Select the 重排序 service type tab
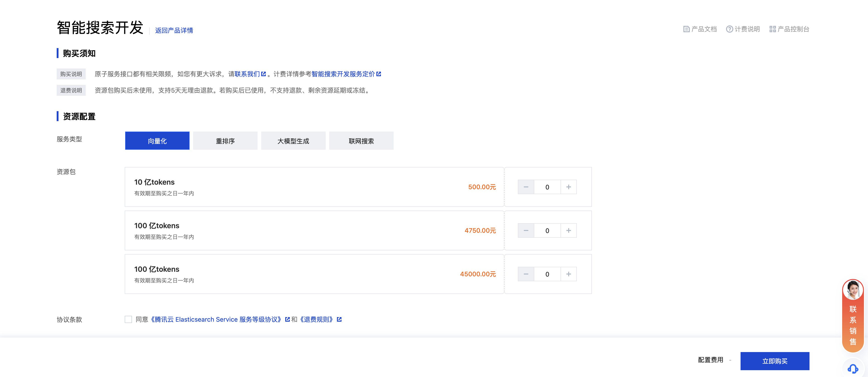Screen dimensions: 868x377 (x=225, y=141)
